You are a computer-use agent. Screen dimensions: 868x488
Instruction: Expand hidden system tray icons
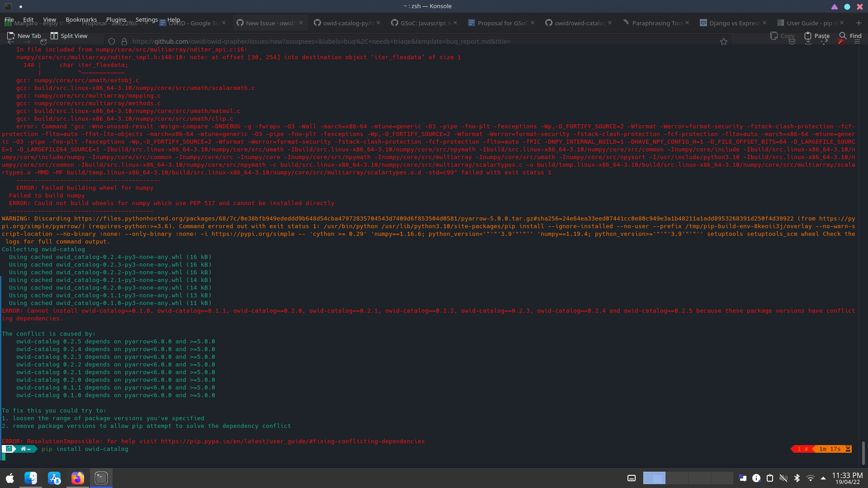[823, 478]
